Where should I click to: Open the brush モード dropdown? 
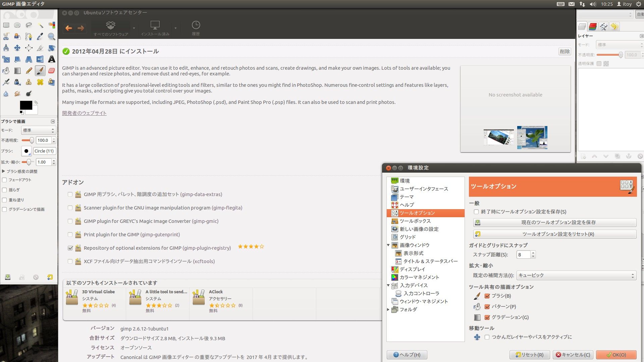pos(38,130)
